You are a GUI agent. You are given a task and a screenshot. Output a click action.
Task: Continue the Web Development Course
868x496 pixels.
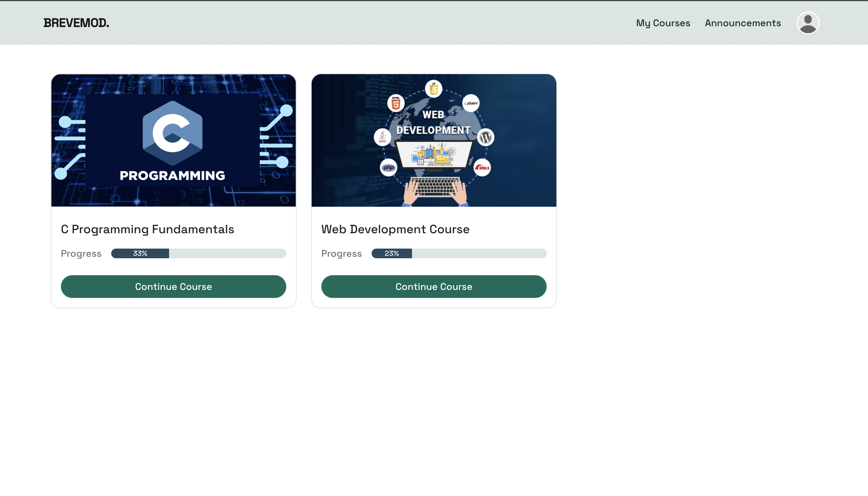click(x=434, y=287)
